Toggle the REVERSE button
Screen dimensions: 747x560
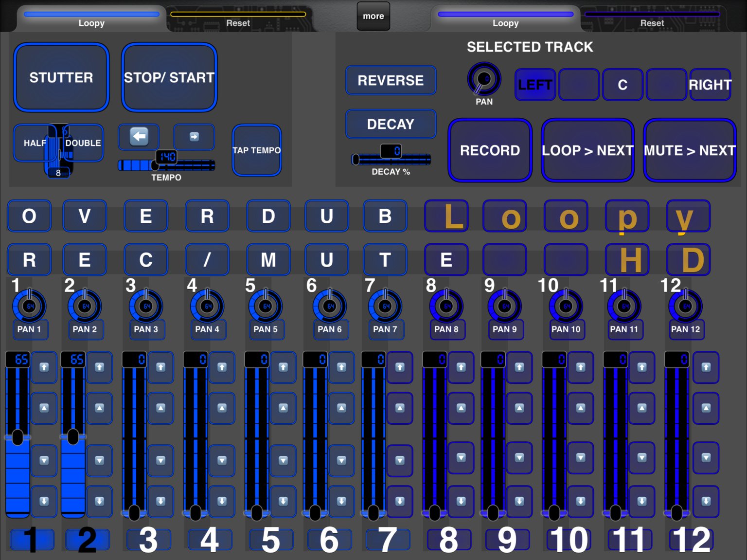(x=391, y=80)
